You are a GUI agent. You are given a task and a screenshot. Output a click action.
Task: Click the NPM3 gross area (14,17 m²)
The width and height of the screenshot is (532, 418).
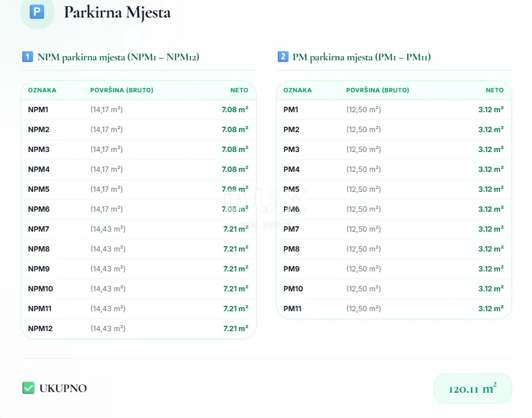pyautogui.click(x=106, y=150)
